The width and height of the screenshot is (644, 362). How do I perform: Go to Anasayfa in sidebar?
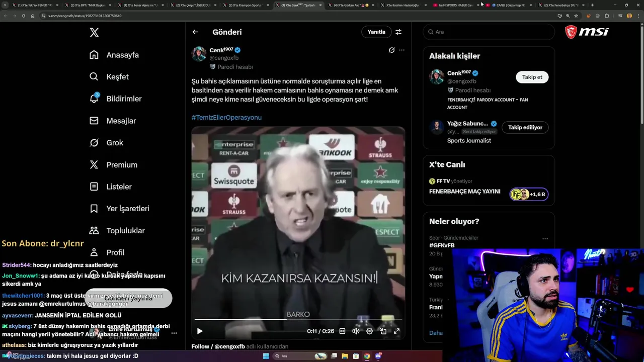(114, 55)
